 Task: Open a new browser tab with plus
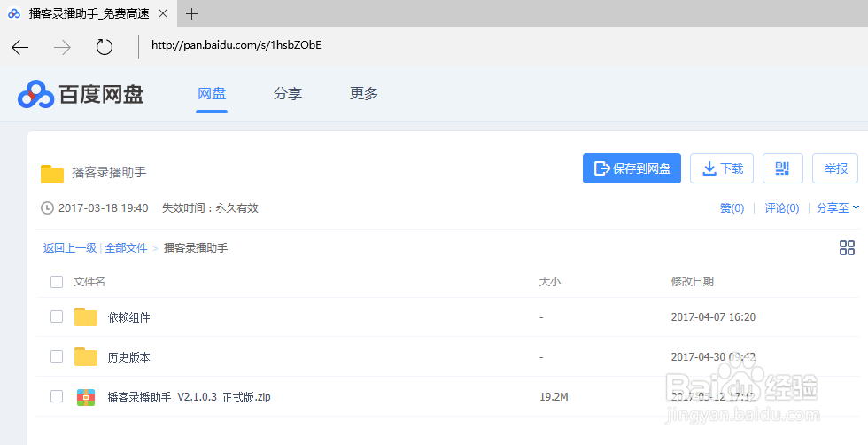191,14
